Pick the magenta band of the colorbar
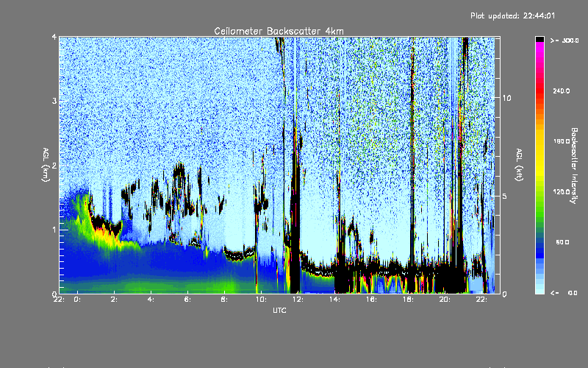 (x=539, y=47)
